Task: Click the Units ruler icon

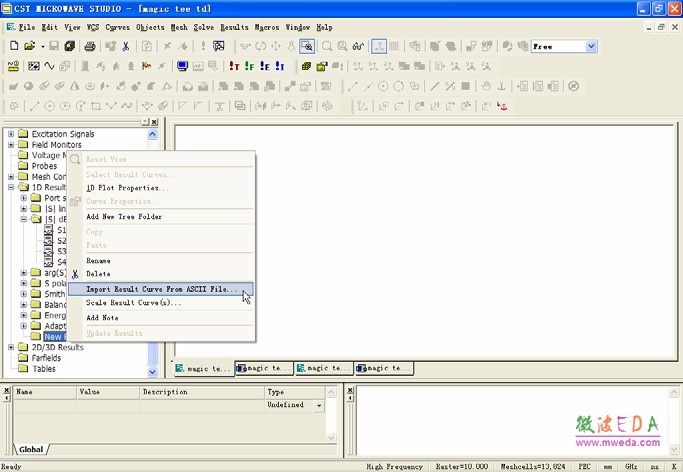Action: point(14,66)
